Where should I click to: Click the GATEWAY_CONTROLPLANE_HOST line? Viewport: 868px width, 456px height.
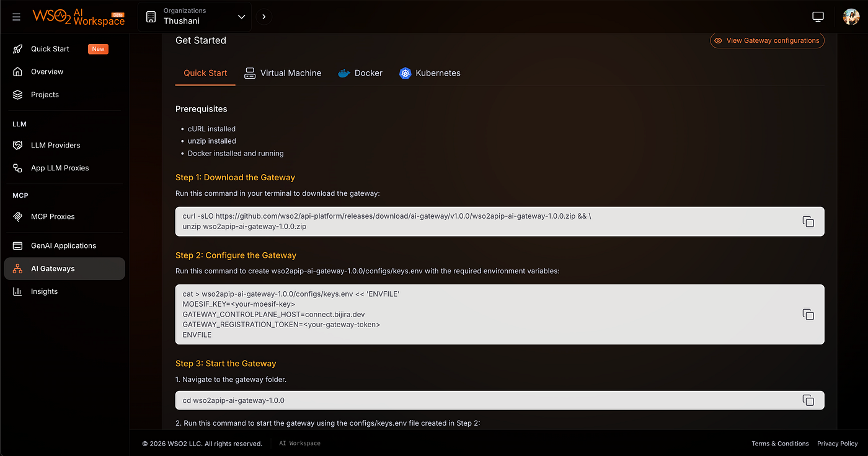(x=273, y=314)
